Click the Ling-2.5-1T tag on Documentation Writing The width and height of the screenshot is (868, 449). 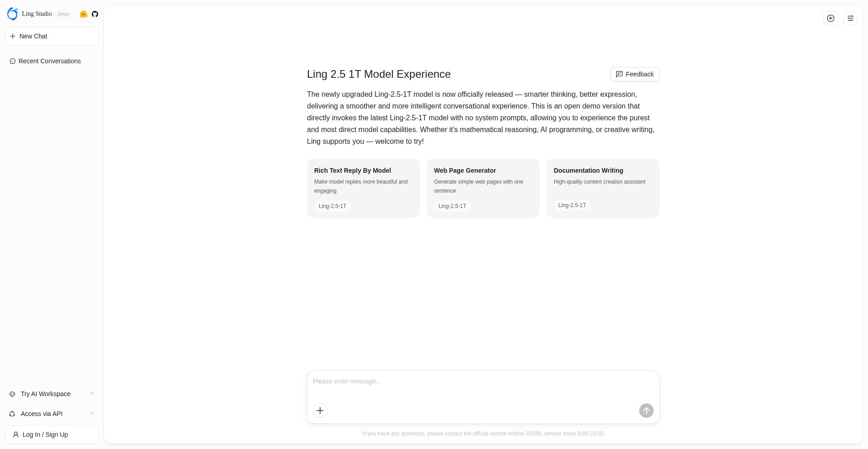click(572, 205)
